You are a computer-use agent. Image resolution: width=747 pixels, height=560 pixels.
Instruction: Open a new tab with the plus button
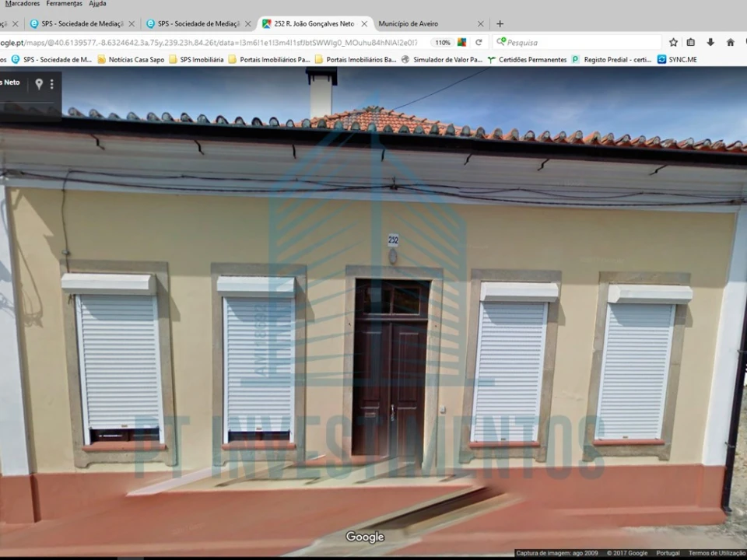499,23
